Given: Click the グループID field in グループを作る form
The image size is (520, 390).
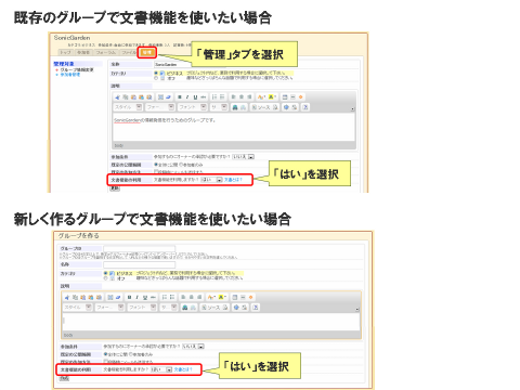Looking at the screenshot, I should (139, 248).
